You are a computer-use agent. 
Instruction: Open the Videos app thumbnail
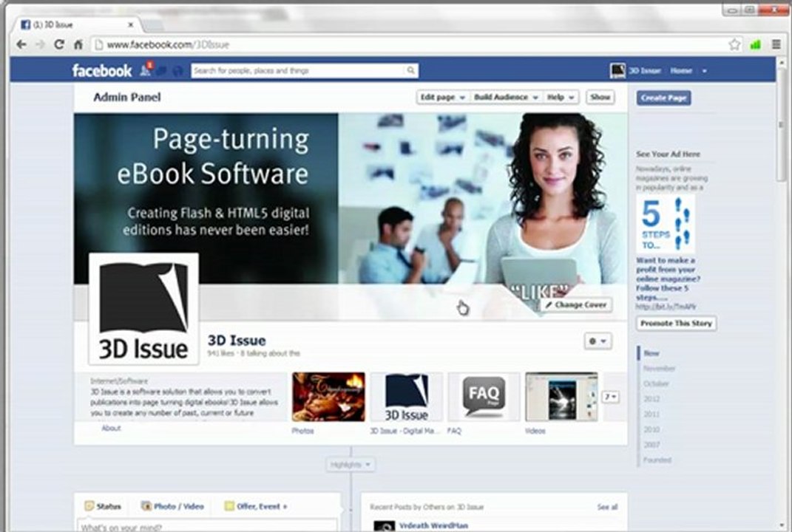click(x=562, y=398)
